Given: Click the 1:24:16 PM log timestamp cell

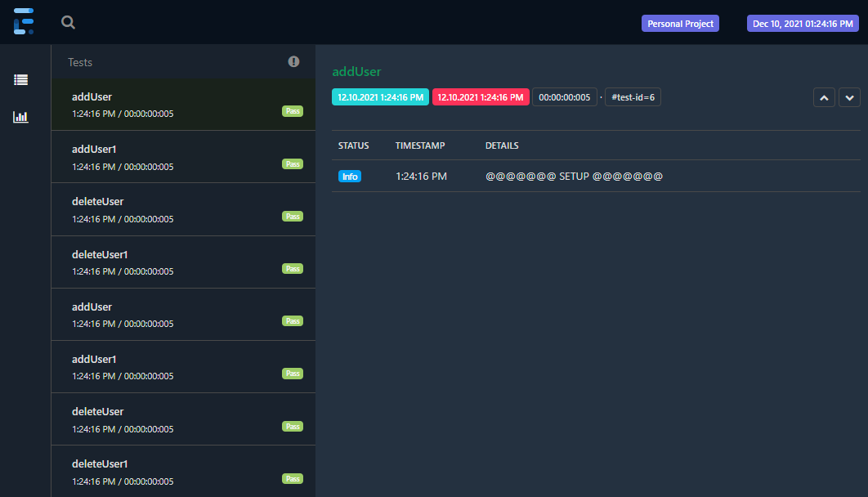Looking at the screenshot, I should pyautogui.click(x=421, y=176).
